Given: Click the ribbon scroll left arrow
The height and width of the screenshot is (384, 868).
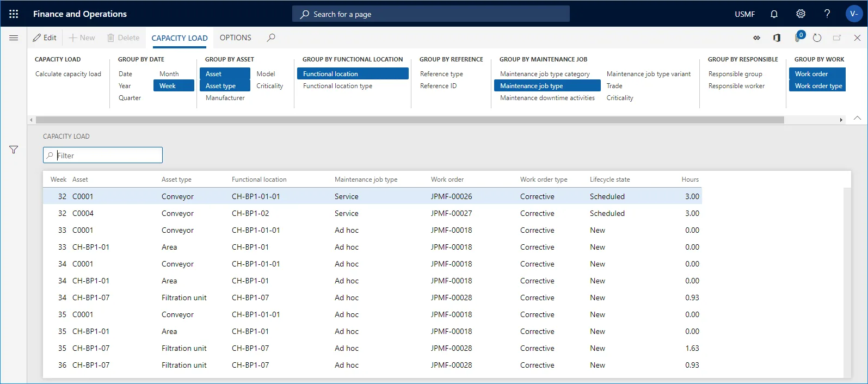Looking at the screenshot, I should [x=31, y=120].
